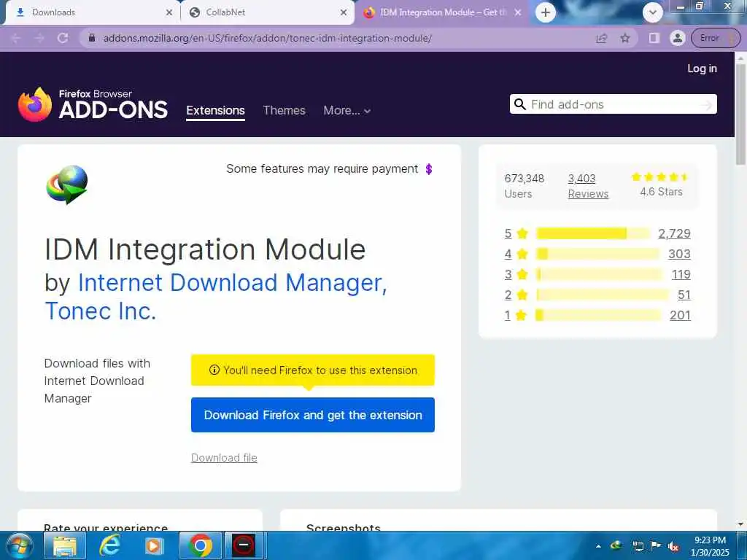Click the 4-star rating bar

598,254
